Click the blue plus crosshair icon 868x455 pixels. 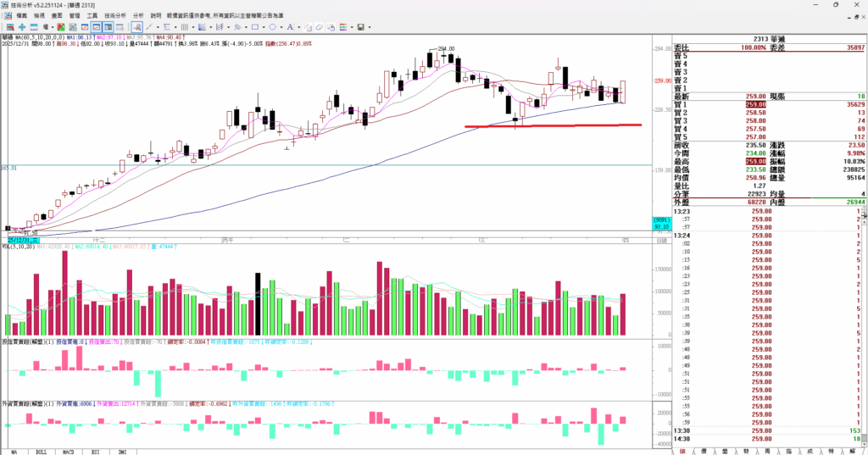[x=22, y=26]
